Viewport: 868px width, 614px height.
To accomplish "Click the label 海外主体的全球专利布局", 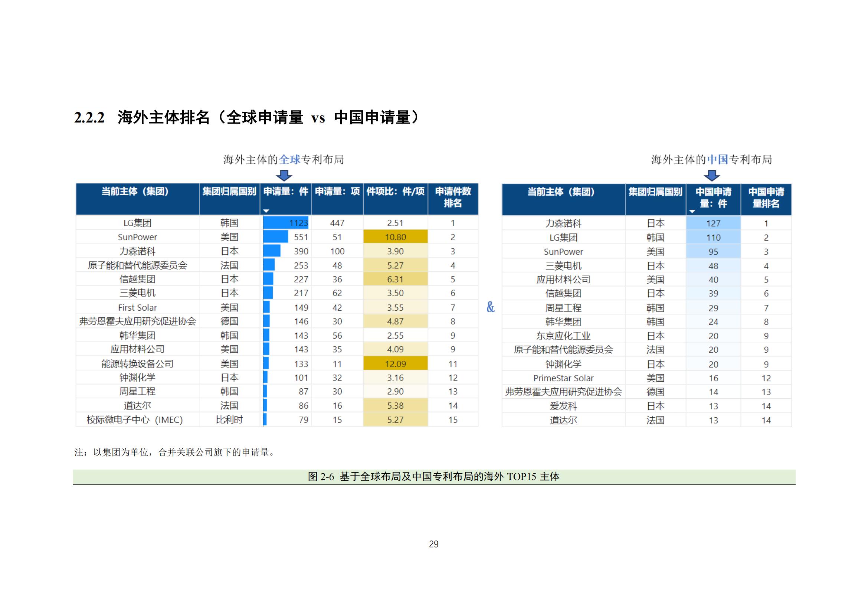I will click(x=284, y=160).
